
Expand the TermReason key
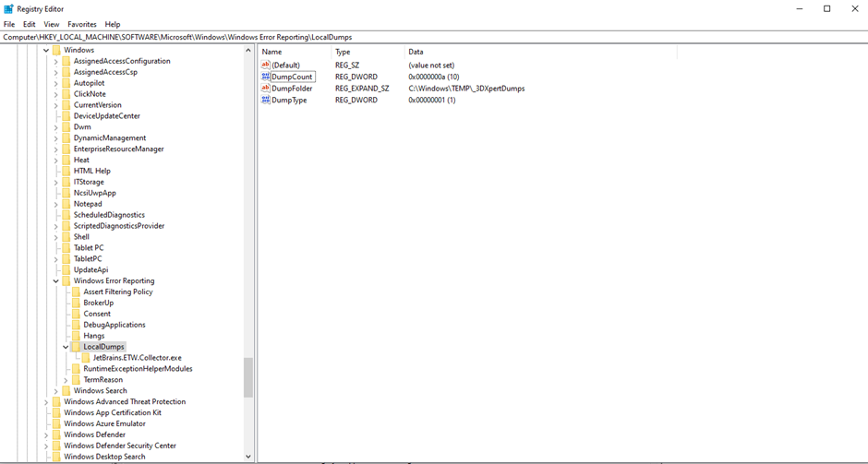coord(66,380)
